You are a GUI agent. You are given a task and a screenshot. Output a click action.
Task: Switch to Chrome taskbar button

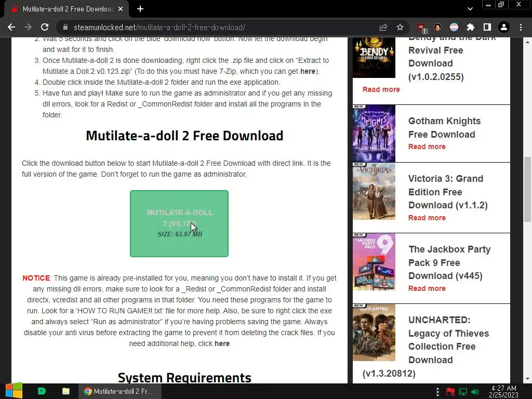point(120,391)
